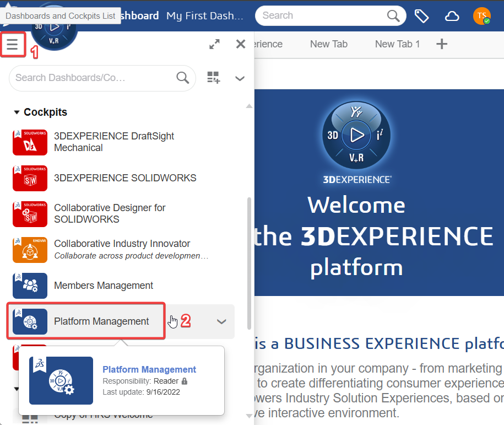This screenshot has width=504, height=425.
Task: Select the Members Management text label
Action: tap(104, 286)
